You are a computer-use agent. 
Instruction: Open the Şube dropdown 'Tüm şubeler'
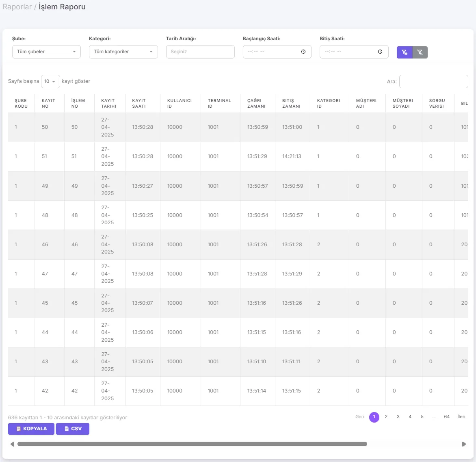pos(46,52)
